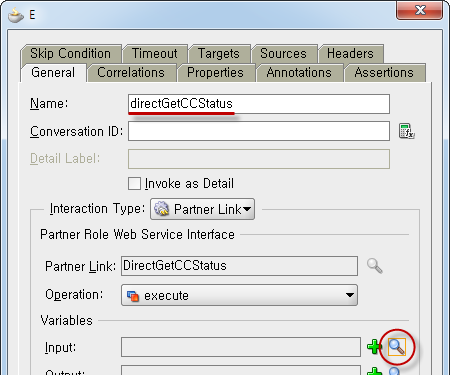Add an Input variable with the green plus
This screenshot has width=450, height=375.
374,347
